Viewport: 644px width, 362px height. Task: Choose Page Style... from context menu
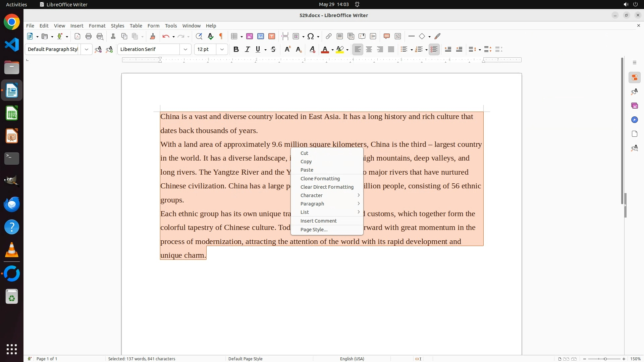314,230
